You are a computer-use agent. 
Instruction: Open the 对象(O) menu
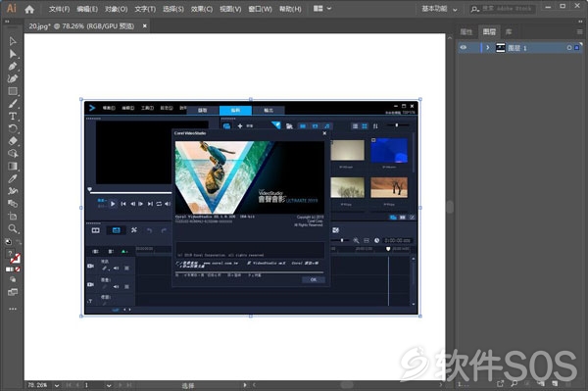pyautogui.click(x=117, y=9)
